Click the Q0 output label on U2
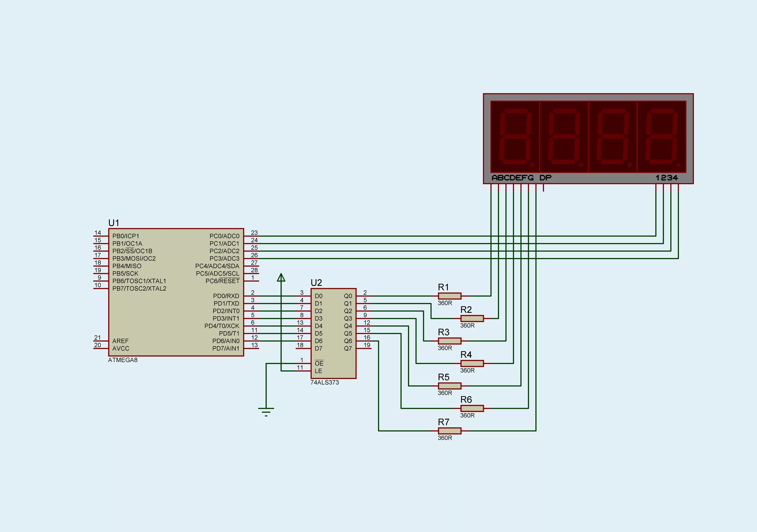The image size is (757, 532). coord(348,296)
